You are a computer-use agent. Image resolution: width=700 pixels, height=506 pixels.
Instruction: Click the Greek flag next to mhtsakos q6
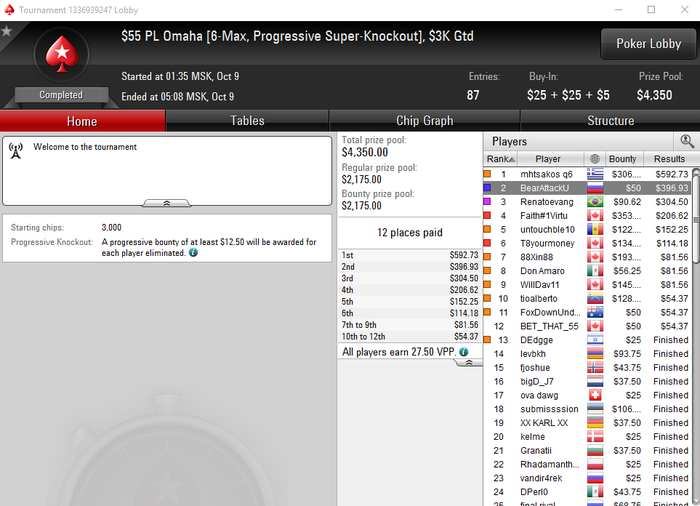coord(595,174)
